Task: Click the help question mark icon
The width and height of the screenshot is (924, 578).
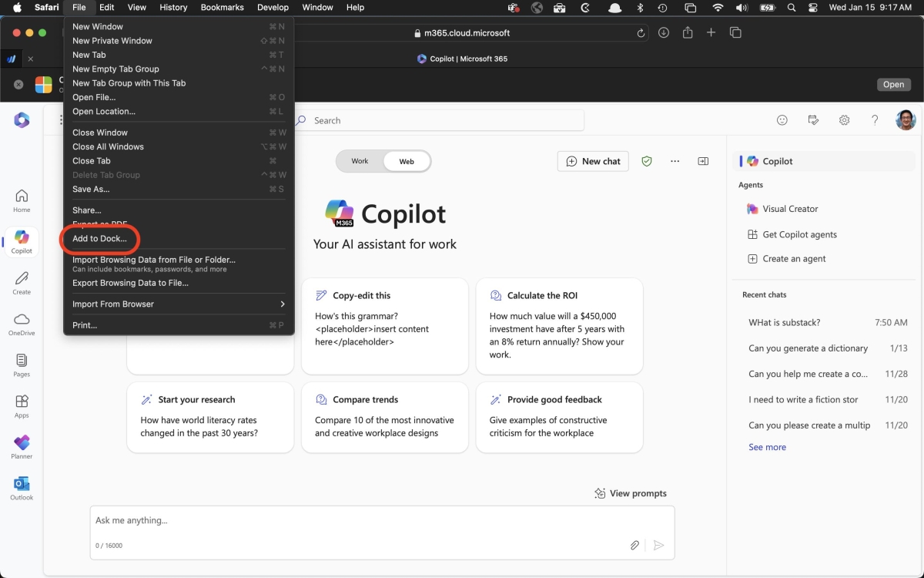Action: (875, 120)
